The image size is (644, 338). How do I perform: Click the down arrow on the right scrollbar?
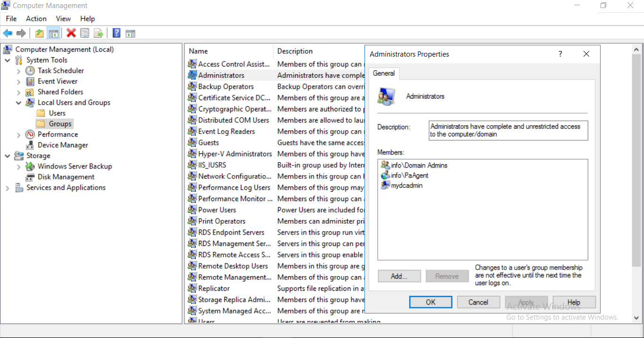tap(636, 318)
